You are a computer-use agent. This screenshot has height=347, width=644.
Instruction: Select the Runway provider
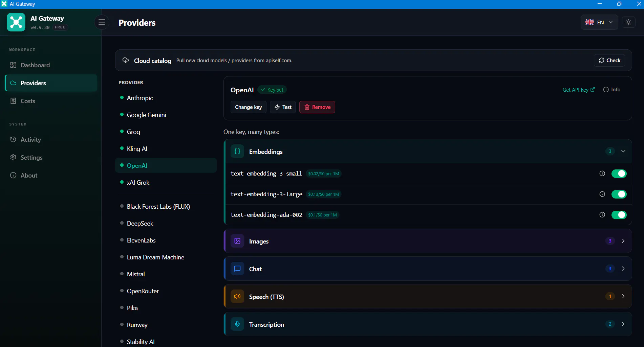[166, 325]
